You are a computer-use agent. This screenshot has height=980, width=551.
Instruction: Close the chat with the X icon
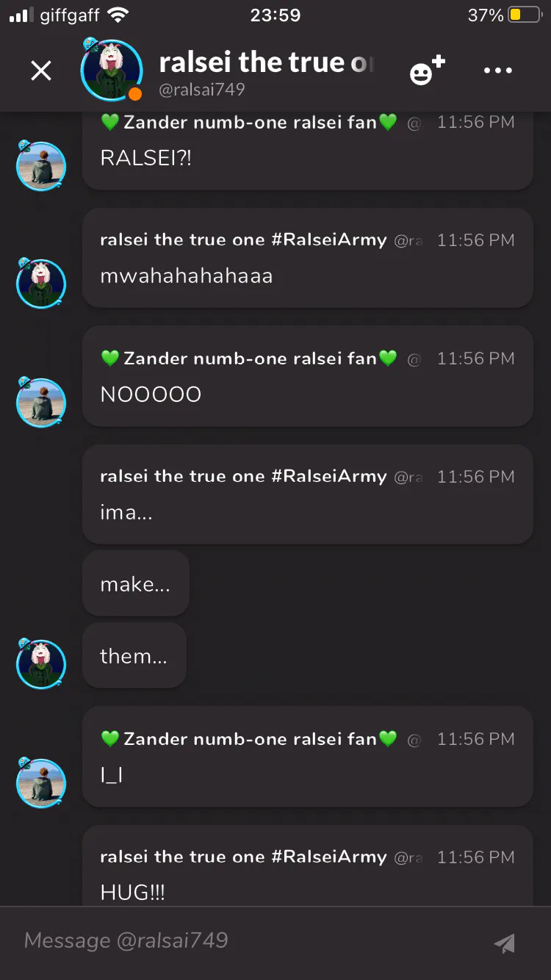(41, 71)
